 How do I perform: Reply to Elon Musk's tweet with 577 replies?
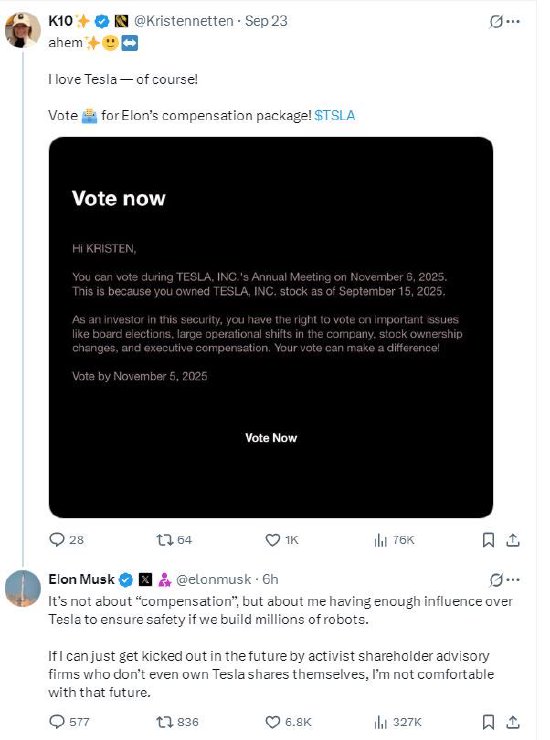tap(69, 722)
